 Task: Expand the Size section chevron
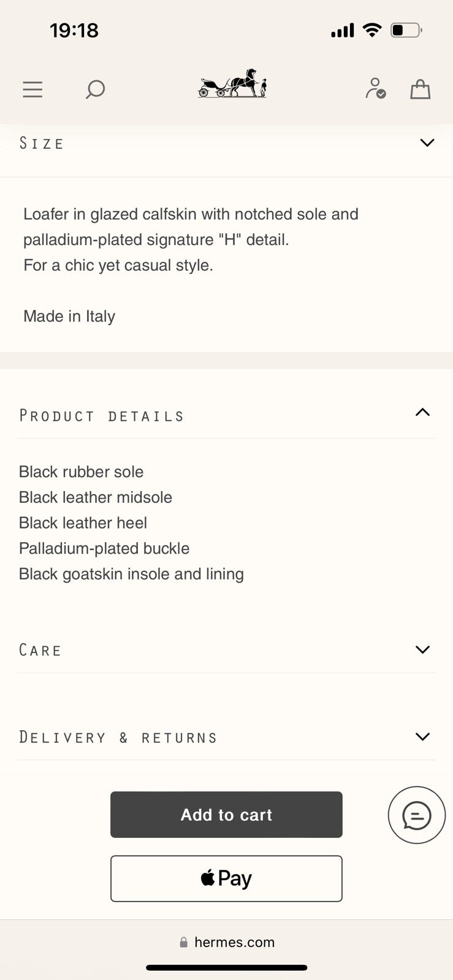(427, 143)
